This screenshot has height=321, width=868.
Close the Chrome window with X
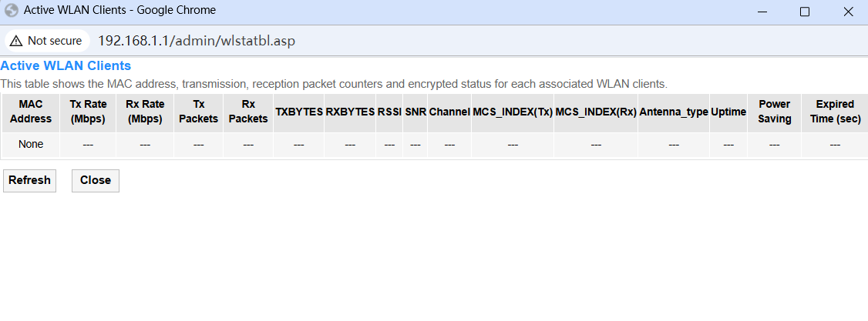(847, 12)
